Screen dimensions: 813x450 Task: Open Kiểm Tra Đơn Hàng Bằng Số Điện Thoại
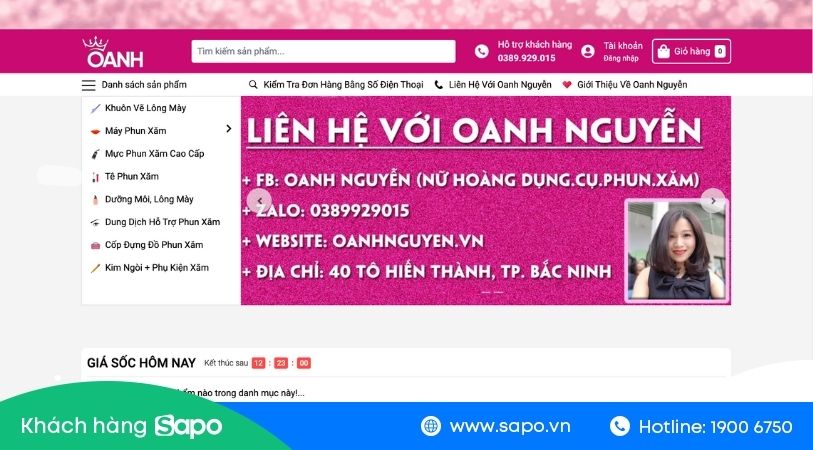pyautogui.click(x=343, y=85)
